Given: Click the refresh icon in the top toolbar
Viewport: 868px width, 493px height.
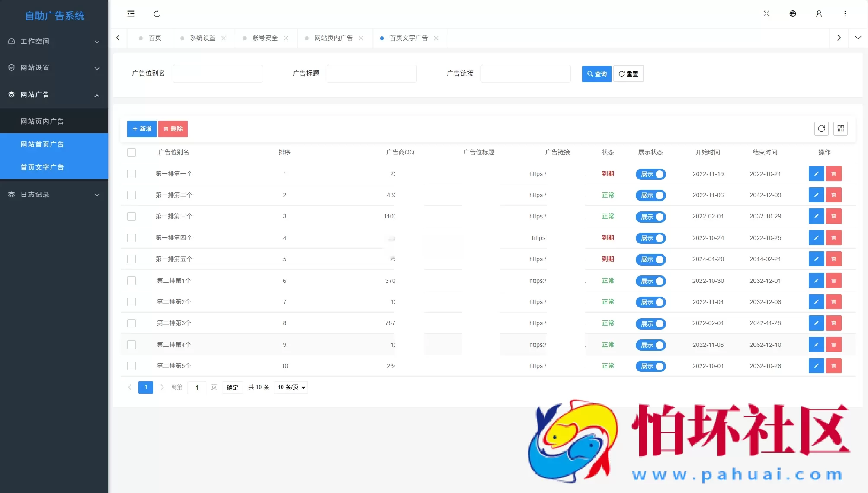Looking at the screenshot, I should 157,14.
